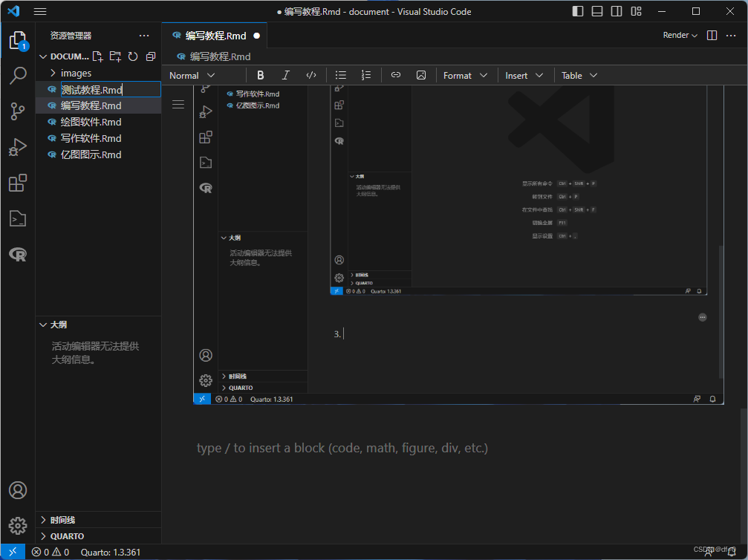The width and height of the screenshot is (748, 560).
Task: Toggle bold formatting in the editor toolbar
Action: 260,74
